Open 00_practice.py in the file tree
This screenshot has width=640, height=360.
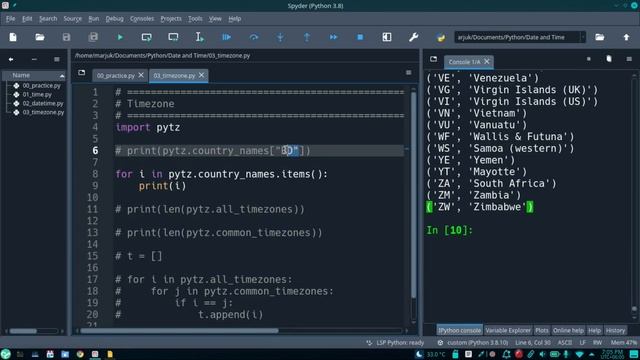tap(41, 86)
